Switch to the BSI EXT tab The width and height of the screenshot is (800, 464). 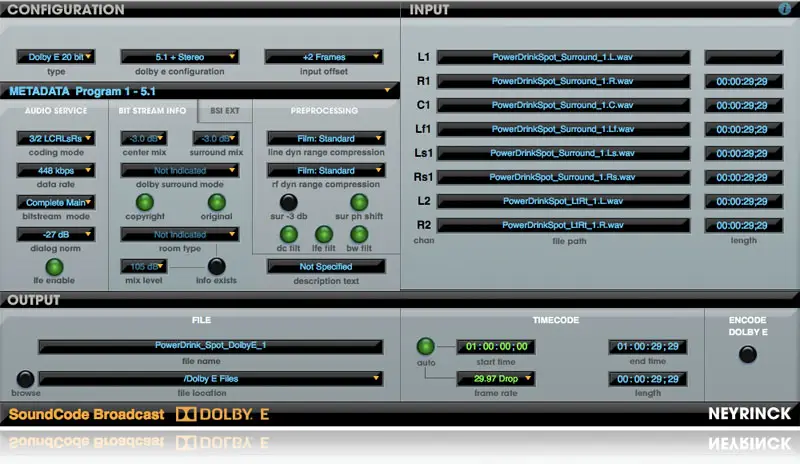click(x=224, y=111)
